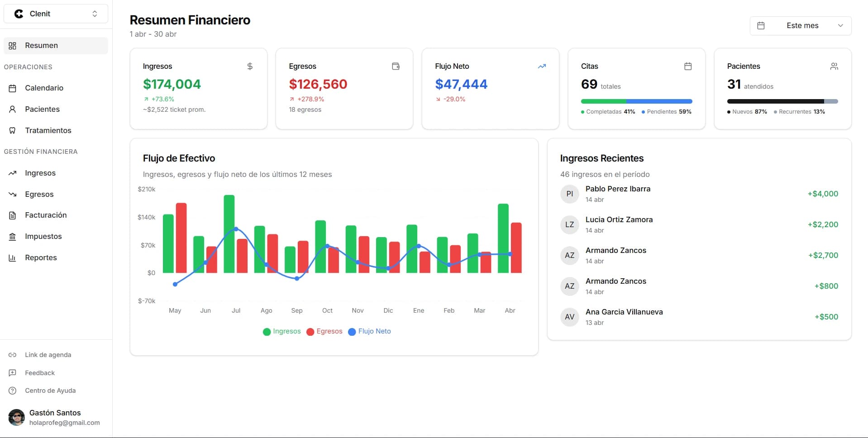Click the Facturación document icon

13,215
